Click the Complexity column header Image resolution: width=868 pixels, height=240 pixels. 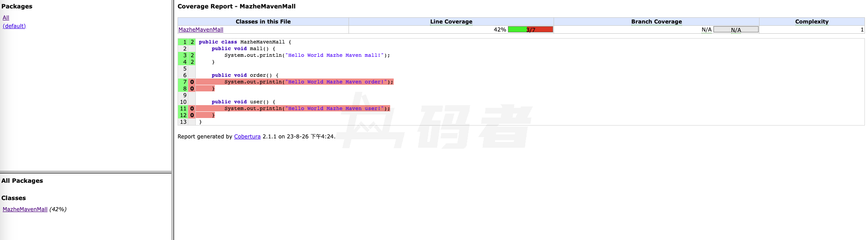click(811, 22)
